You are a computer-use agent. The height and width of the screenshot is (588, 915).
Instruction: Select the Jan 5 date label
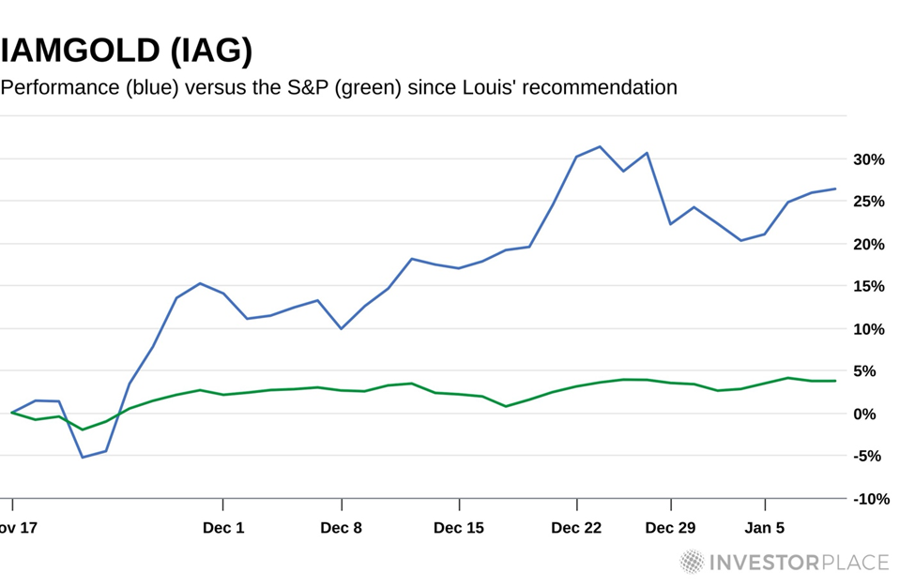click(x=765, y=528)
